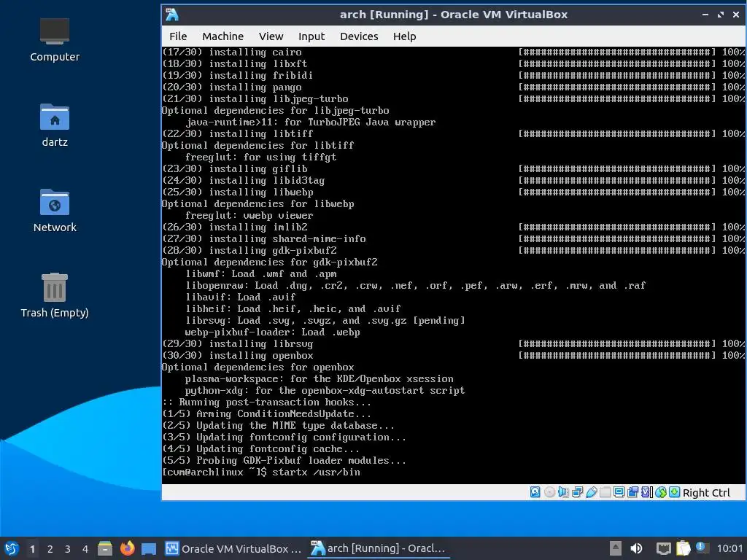Image resolution: width=747 pixels, height=560 pixels.
Task: Select the Computer desktop icon
Action: 55,40
